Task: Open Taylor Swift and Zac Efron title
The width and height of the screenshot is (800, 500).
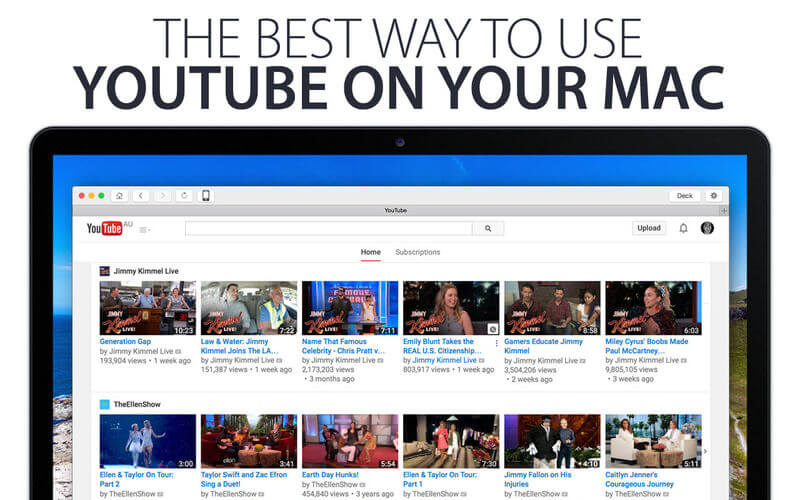Action: [244, 479]
